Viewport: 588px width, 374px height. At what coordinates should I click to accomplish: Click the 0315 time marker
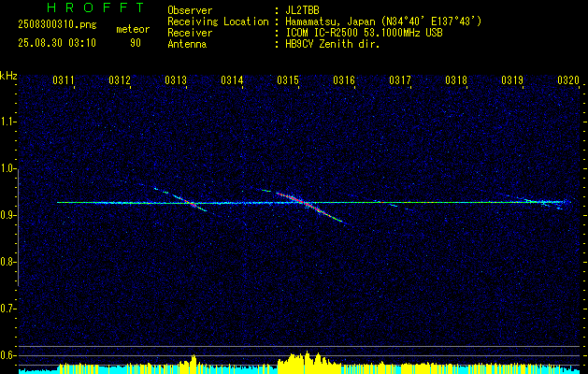pos(288,80)
